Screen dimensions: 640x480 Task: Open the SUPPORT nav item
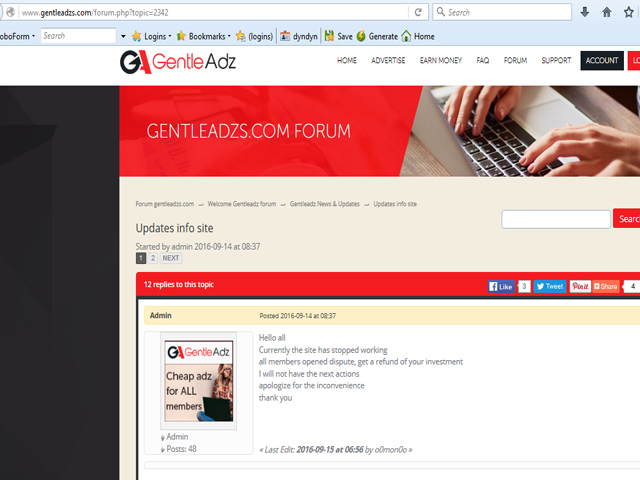556,60
